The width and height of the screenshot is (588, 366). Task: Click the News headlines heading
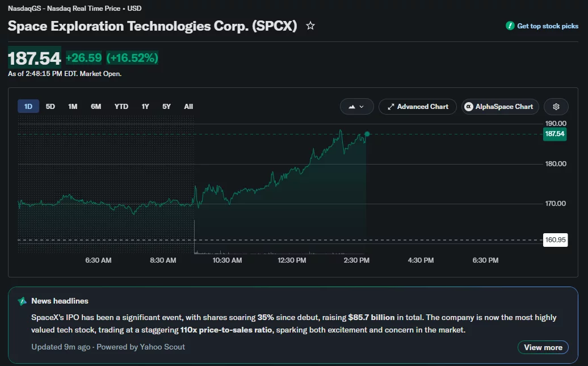pyautogui.click(x=60, y=301)
